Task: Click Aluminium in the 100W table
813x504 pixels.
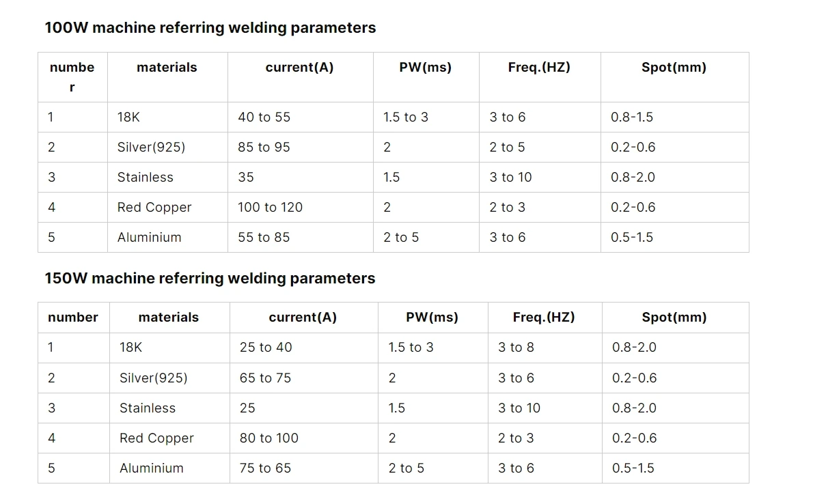Action: [x=149, y=238]
